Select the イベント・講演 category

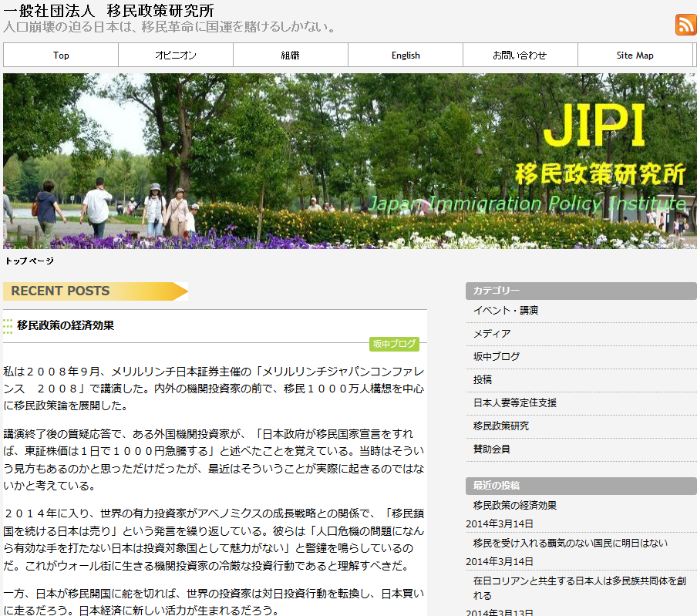tap(506, 310)
